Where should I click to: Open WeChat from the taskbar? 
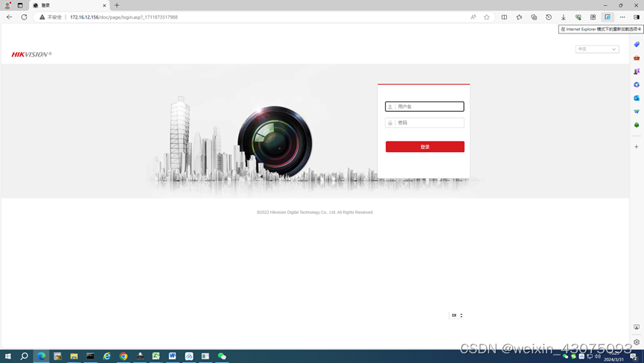click(x=222, y=356)
